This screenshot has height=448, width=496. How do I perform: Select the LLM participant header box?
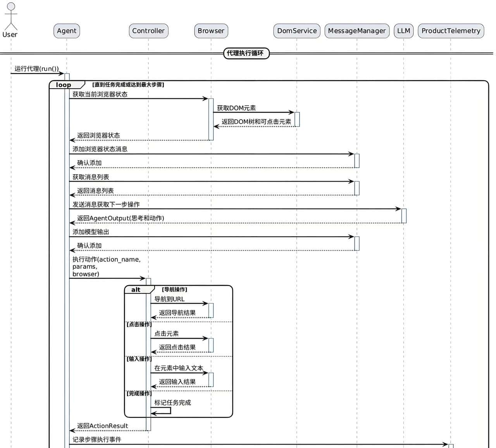click(404, 31)
